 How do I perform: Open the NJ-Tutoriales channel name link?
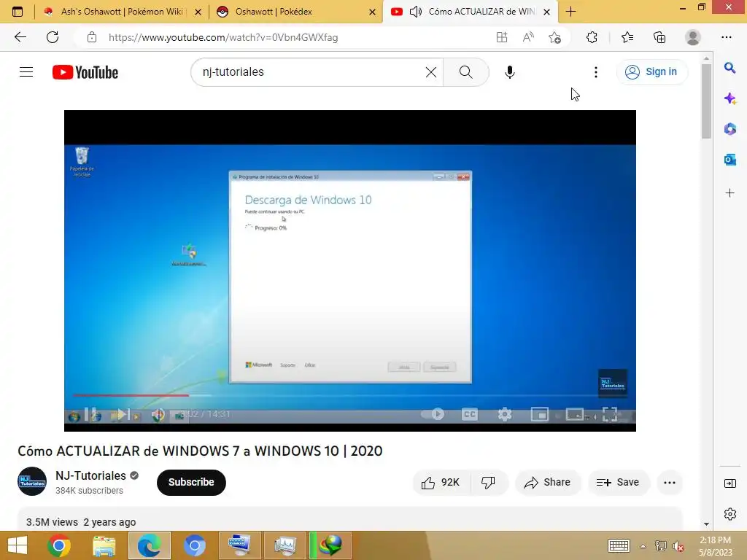point(90,475)
